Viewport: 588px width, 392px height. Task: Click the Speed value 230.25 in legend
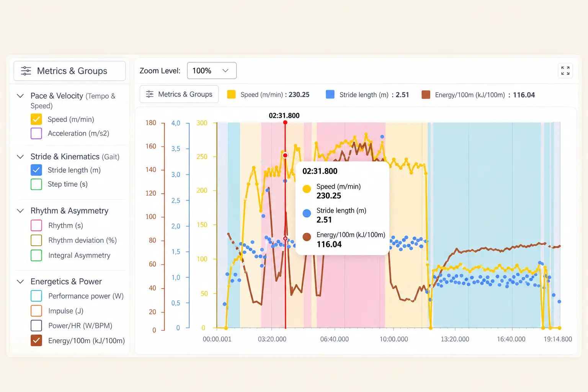(299, 95)
